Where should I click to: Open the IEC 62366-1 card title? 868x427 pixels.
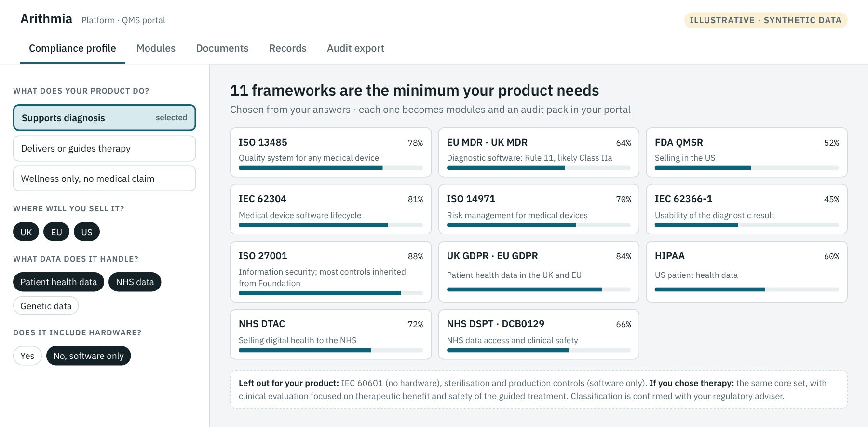(683, 199)
